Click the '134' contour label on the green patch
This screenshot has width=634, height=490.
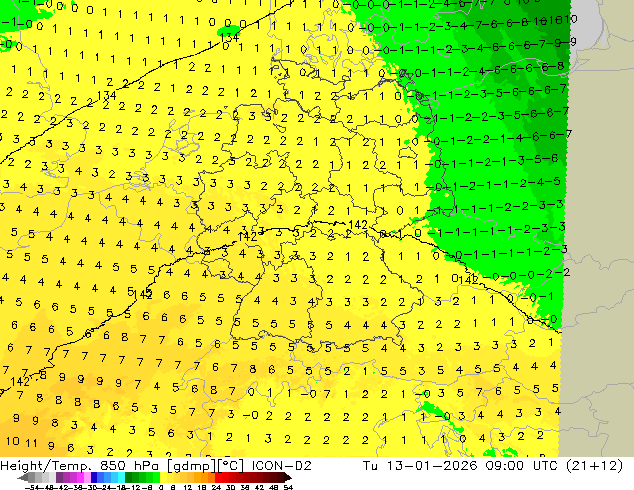click(x=229, y=38)
